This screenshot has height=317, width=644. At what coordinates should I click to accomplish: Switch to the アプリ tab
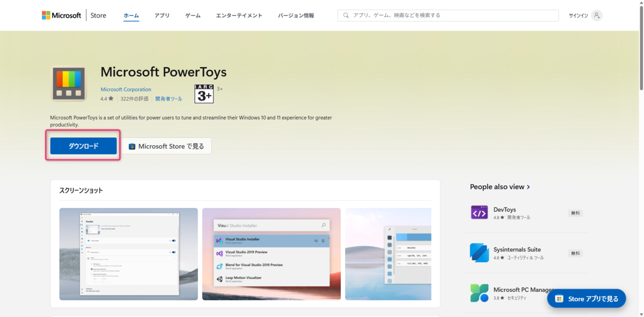tap(162, 16)
